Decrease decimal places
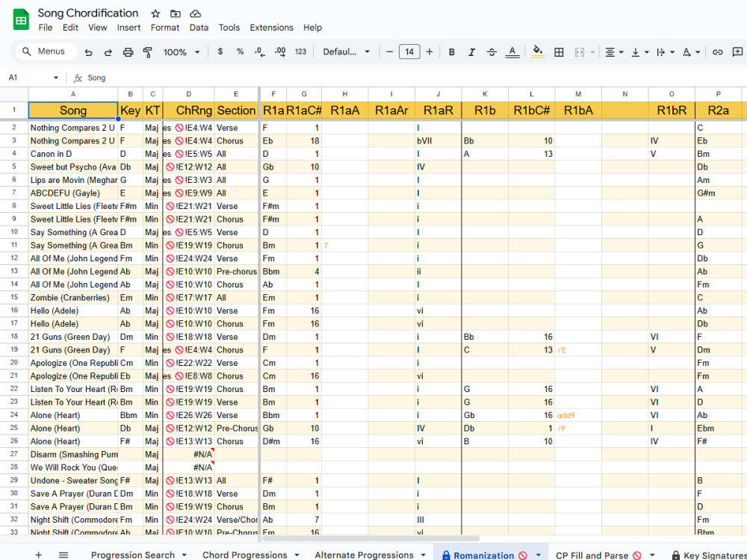This screenshot has width=747, height=560. tap(260, 52)
